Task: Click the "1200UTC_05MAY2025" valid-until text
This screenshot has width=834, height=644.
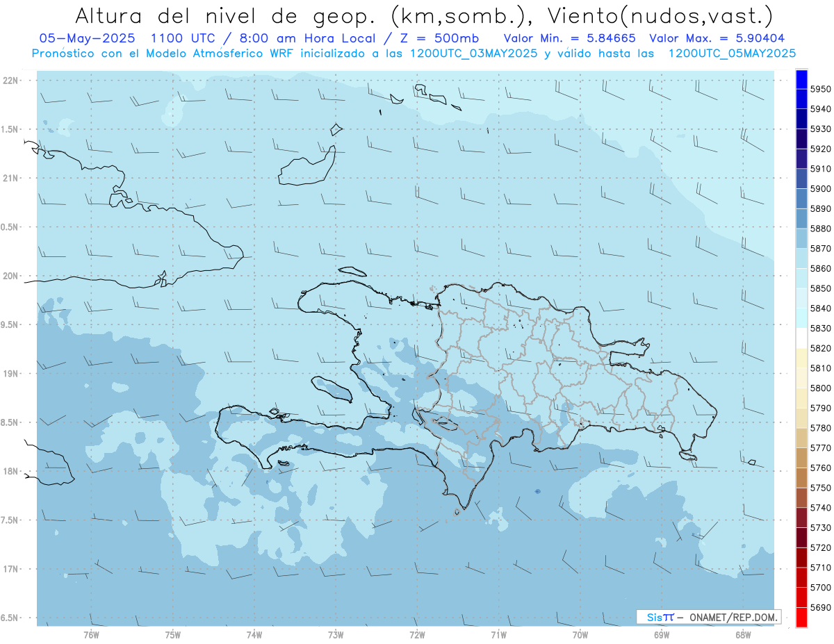Action: (732, 53)
